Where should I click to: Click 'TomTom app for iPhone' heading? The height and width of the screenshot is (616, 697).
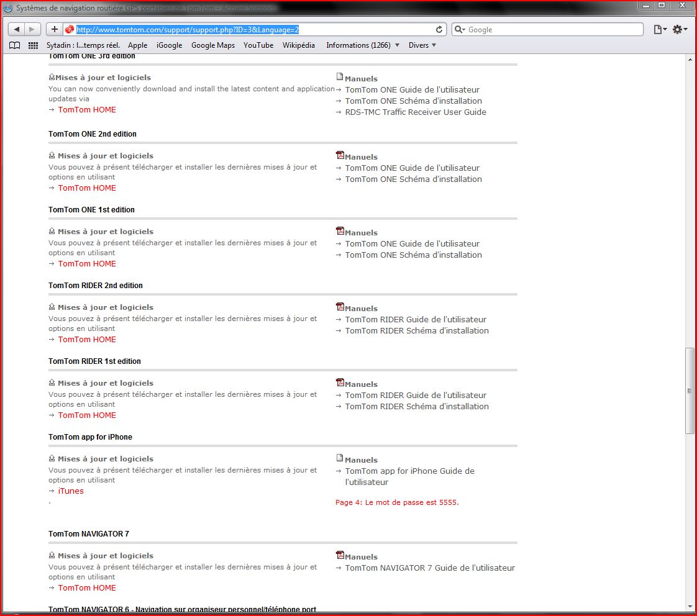pos(90,437)
